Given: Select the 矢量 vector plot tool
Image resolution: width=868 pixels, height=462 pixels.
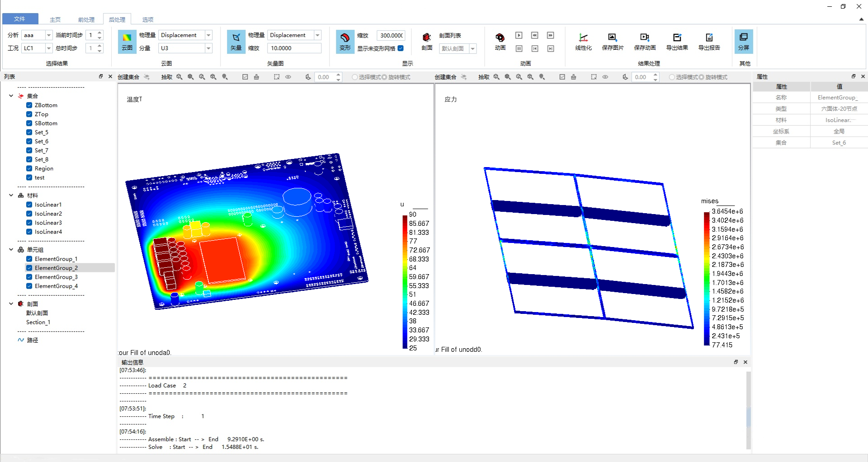Looking at the screenshot, I should pyautogui.click(x=236, y=42).
